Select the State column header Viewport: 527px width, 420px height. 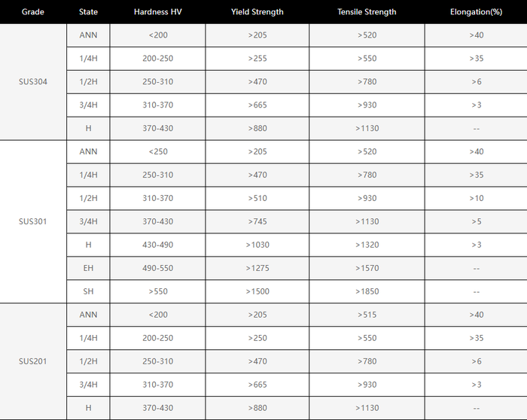88,12
